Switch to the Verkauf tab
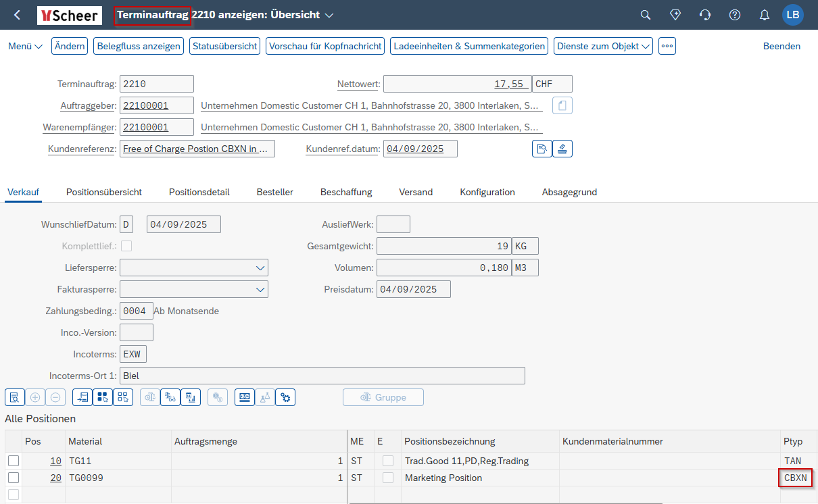 (23, 192)
